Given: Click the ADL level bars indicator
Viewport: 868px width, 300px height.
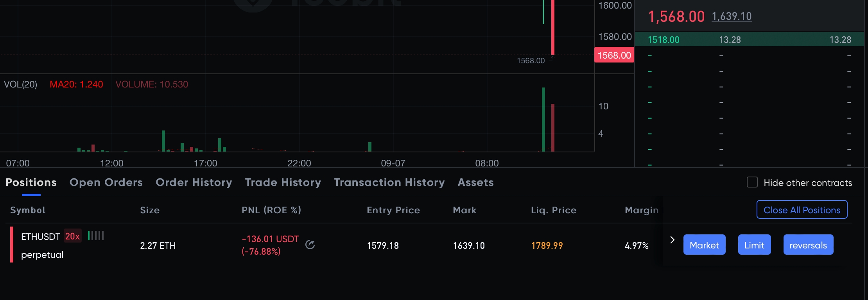Looking at the screenshot, I should coord(96,236).
